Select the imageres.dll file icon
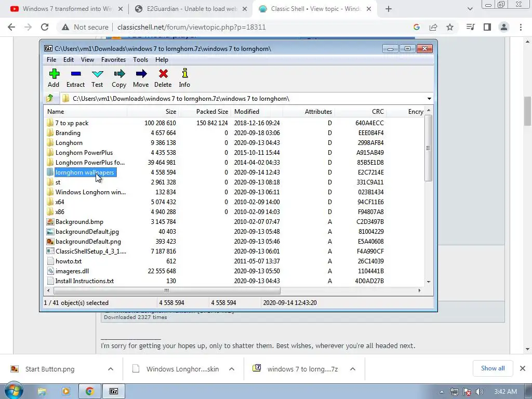The width and height of the screenshot is (532, 399). click(x=50, y=271)
